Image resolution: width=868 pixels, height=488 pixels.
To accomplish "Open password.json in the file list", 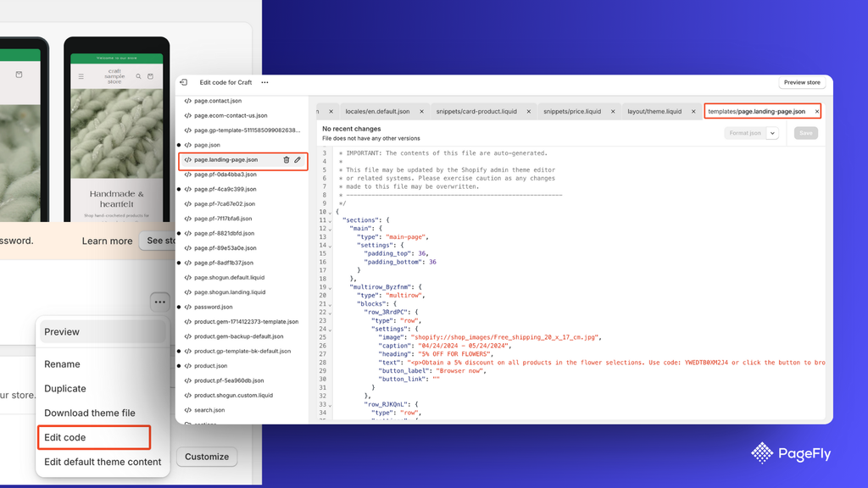I will [213, 307].
